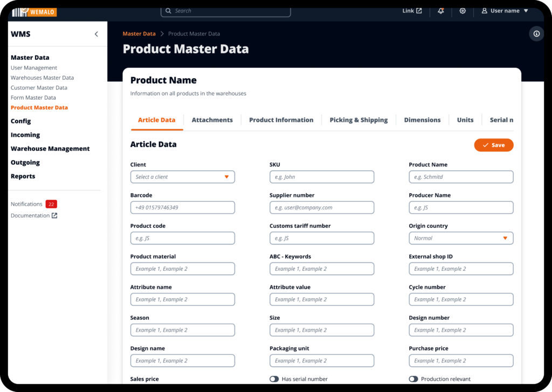The height and width of the screenshot is (392, 552).
Task: Open the User name account menu arrow
Action: (x=526, y=11)
